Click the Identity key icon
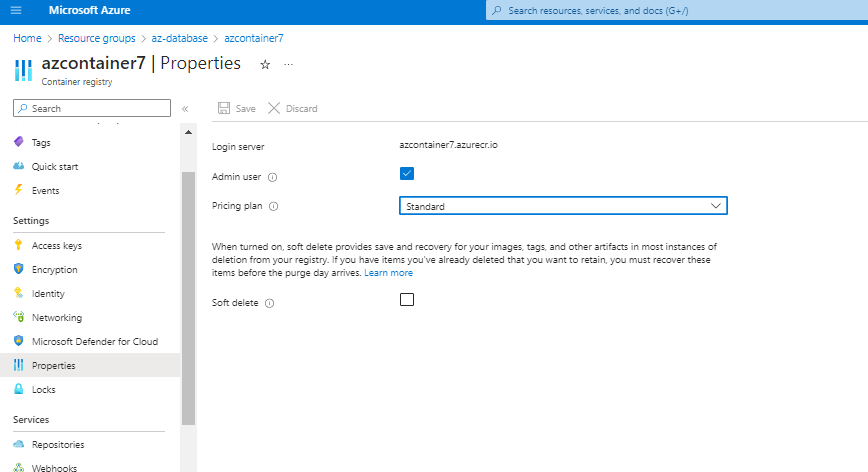The image size is (868, 472). [x=19, y=293]
